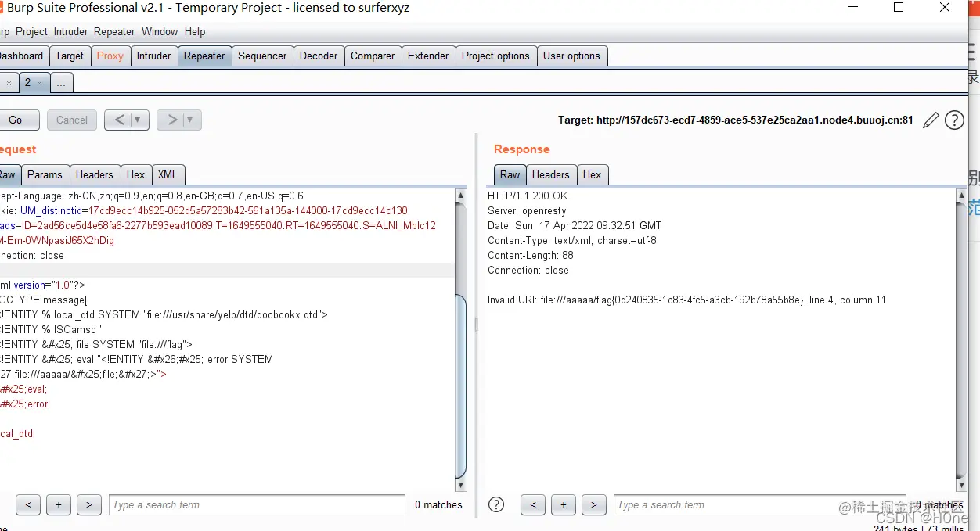Switch to the Comparer tab
Image resolution: width=980 pixels, height=531 pixels.
coord(373,56)
